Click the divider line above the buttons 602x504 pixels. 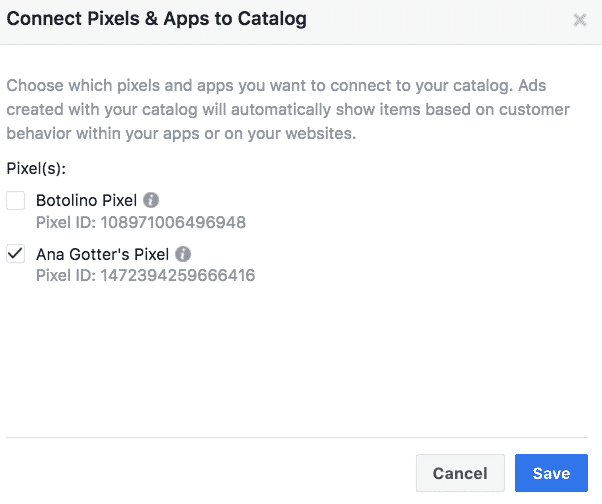point(297,437)
